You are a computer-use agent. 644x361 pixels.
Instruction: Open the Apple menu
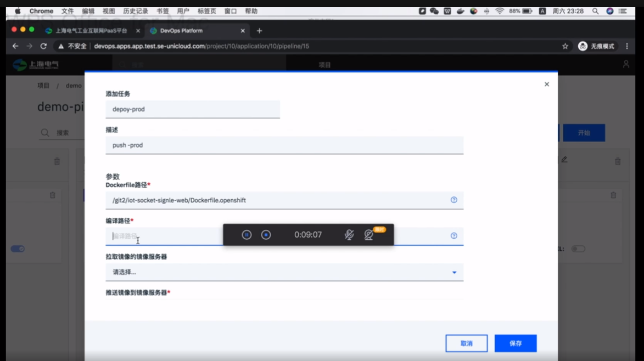[18, 11]
